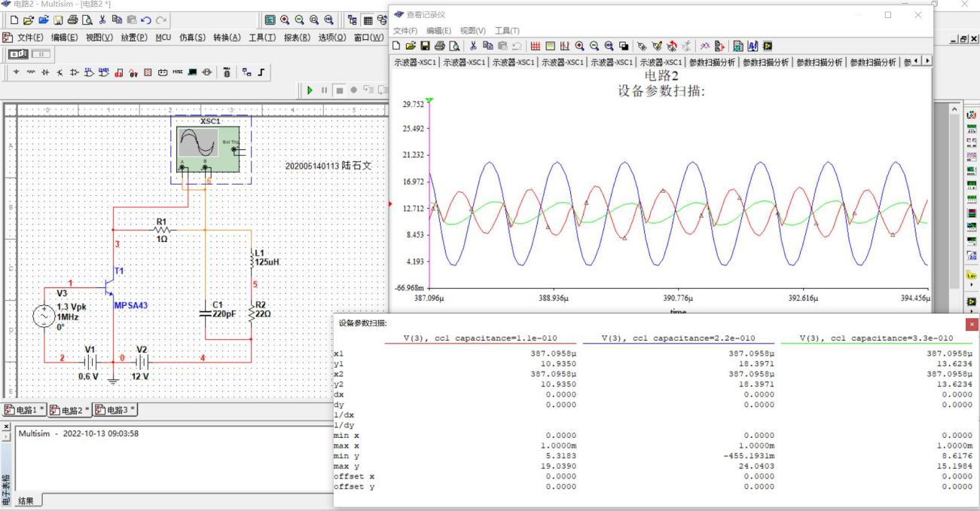
Task: Zoom out of the schematic in Multisim toolbar
Action: 301,20
